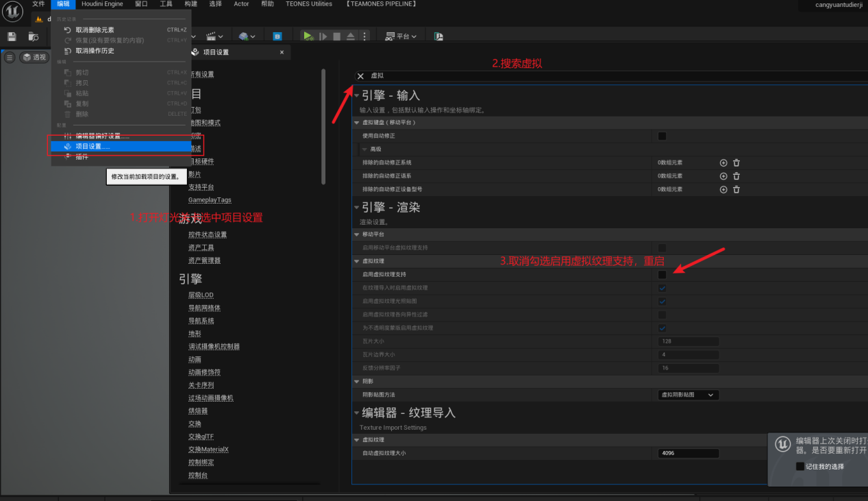Check the 记住我的选择 checkbox

800,467
